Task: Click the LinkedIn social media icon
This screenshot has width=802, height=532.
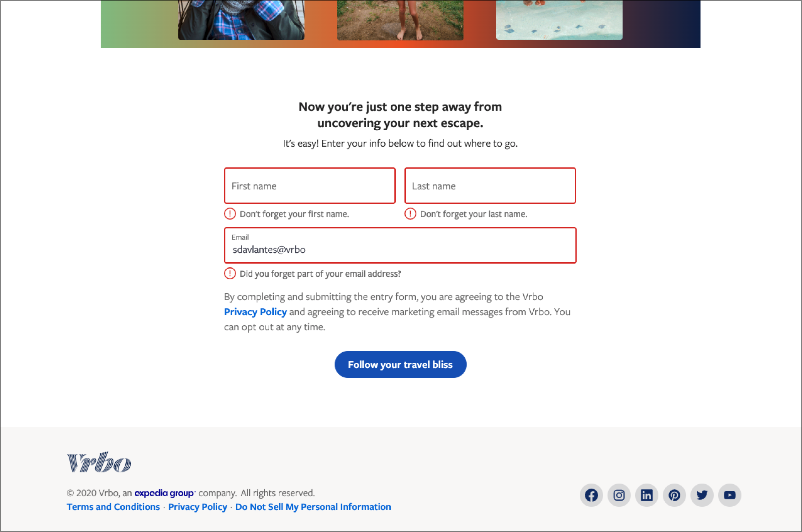Action: [x=647, y=495]
